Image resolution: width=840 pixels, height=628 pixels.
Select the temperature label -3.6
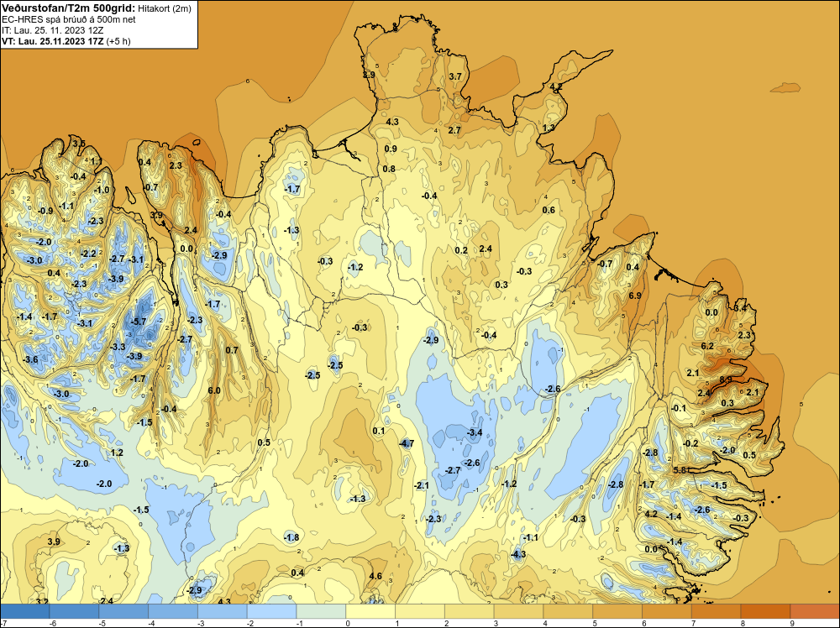(30, 359)
